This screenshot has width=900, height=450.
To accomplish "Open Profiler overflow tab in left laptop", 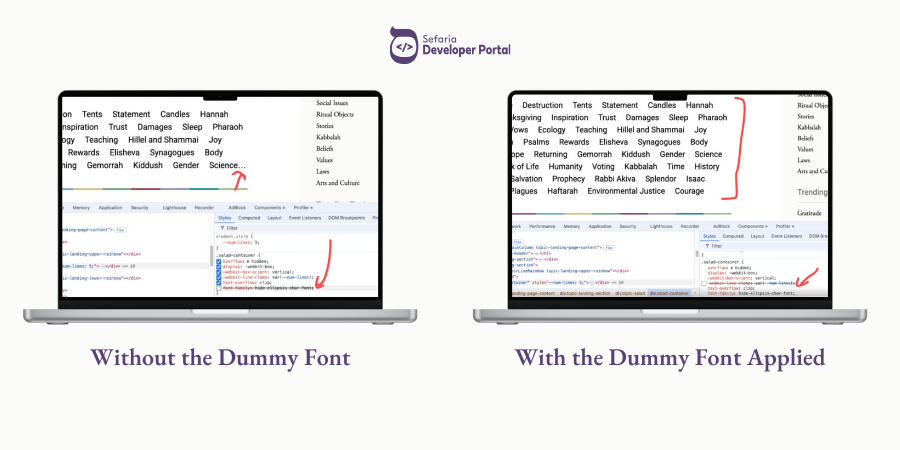I will (303, 208).
